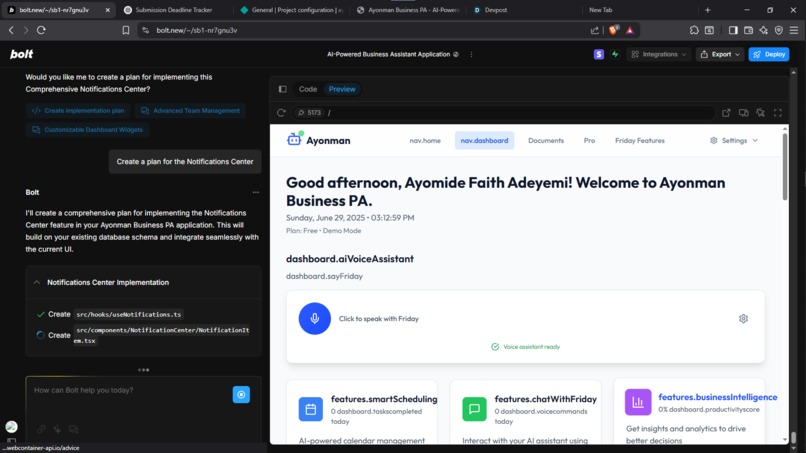Open the browser extensions puzzle icon
This screenshot has width=806, height=453.
(694, 30)
